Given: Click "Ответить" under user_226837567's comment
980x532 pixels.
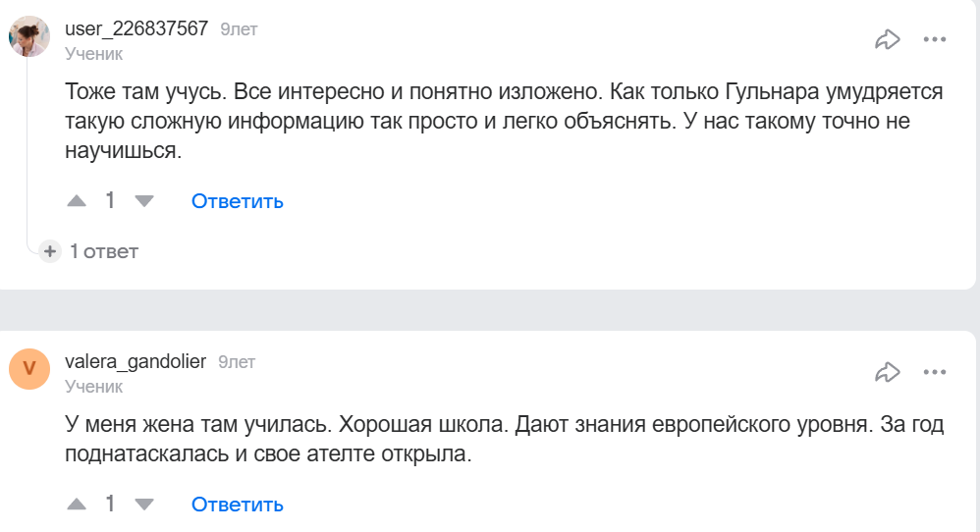Looking at the screenshot, I should tap(238, 201).
